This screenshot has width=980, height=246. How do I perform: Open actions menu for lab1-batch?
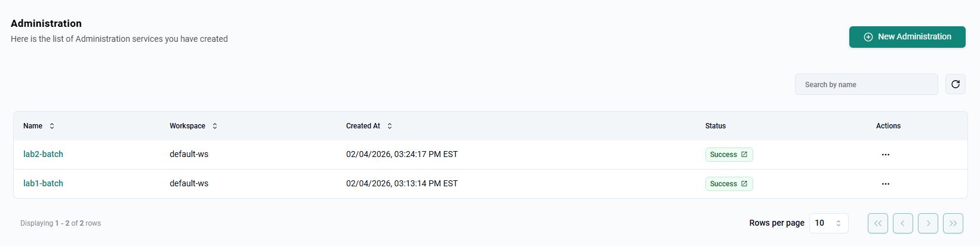pos(885,184)
